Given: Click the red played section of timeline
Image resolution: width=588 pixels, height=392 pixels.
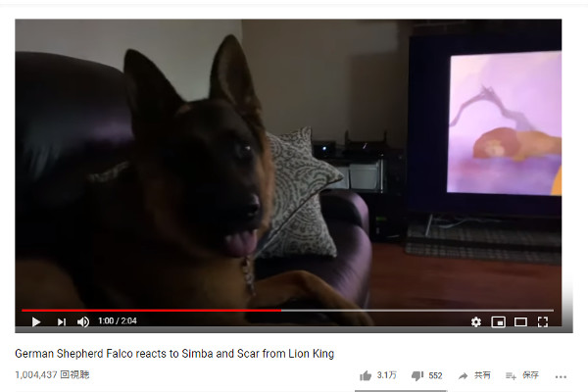Looking at the screenshot, I should pos(152,311).
